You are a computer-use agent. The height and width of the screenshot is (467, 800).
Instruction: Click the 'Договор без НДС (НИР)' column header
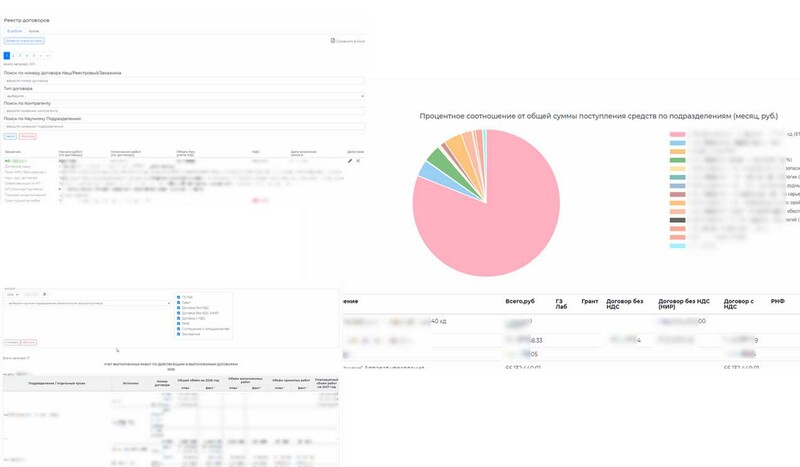coord(684,304)
